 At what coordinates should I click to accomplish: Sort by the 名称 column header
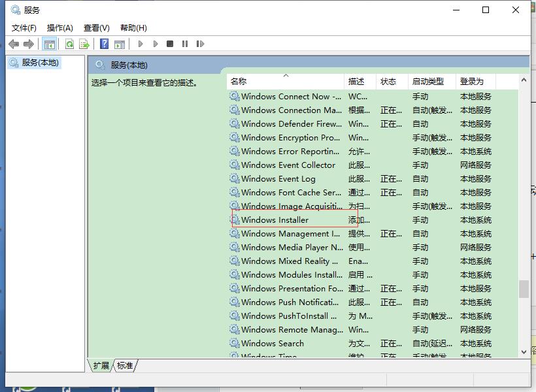click(x=286, y=81)
